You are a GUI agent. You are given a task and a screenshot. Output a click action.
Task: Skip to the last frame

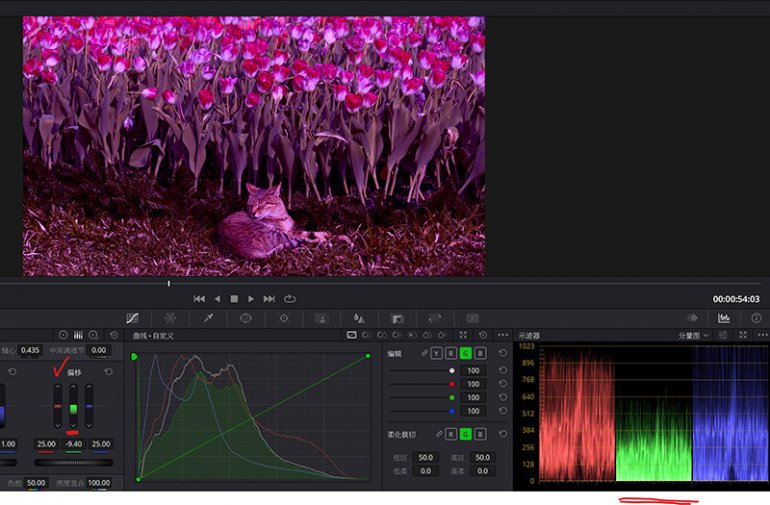point(268,299)
